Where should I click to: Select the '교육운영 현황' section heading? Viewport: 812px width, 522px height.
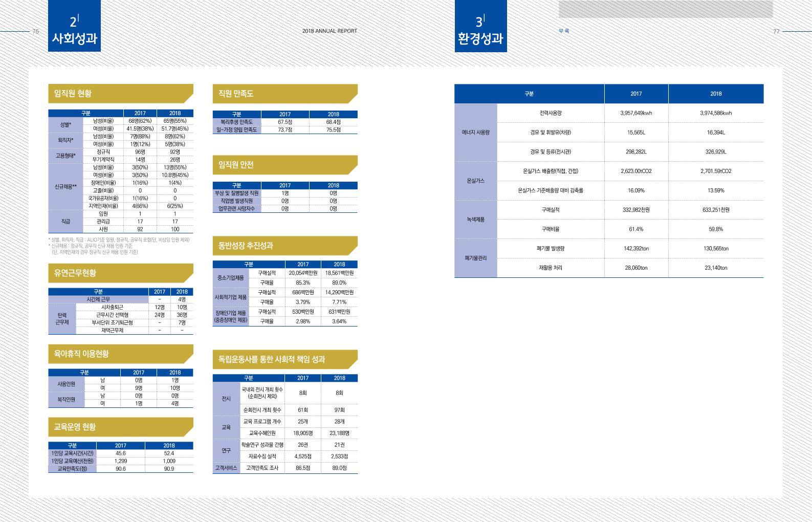(121, 427)
